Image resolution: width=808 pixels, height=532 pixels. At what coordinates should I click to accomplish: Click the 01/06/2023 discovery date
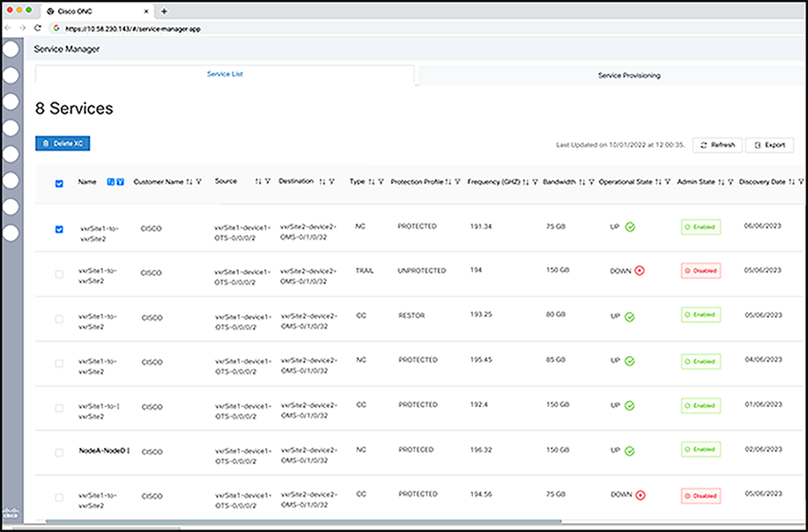tap(763, 404)
